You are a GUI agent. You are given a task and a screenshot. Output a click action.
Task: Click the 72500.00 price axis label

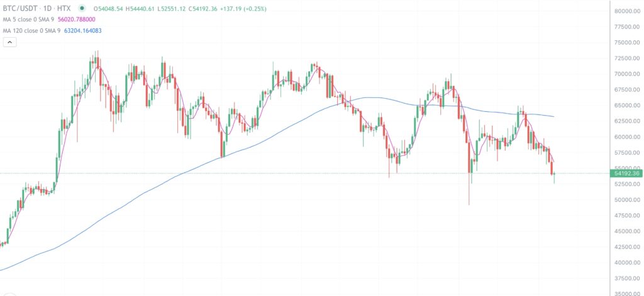(x=627, y=58)
